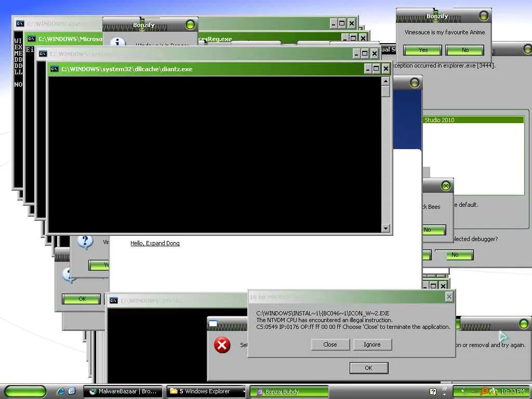Click green orb on 'Windows is in Danger' Bonzify dialog
The width and height of the screenshot is (532, 399).
[190, 24]
